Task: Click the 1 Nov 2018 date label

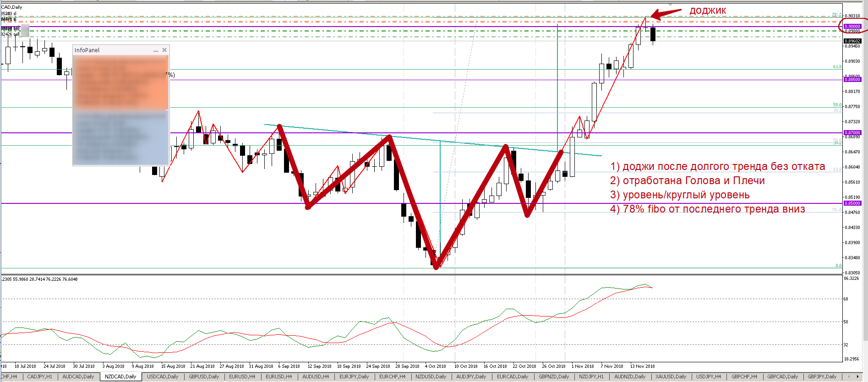Action: point(583,366)
